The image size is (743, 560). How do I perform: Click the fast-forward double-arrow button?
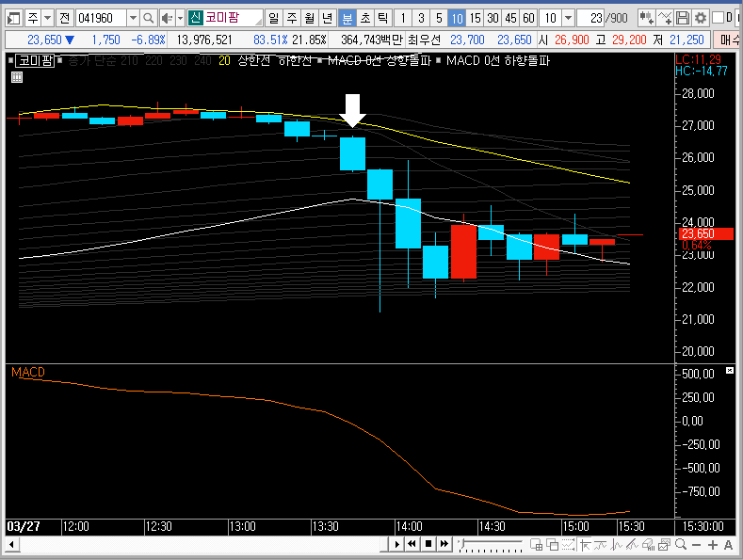(444, 544)
